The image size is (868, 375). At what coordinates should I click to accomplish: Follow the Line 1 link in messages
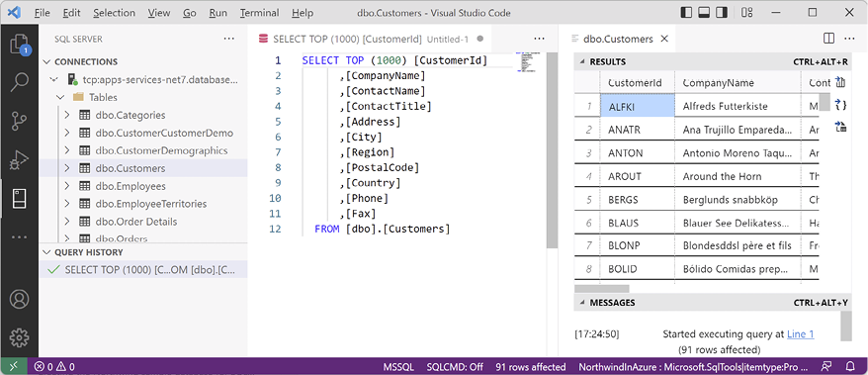pyautogui.click(x=800, y=334)
